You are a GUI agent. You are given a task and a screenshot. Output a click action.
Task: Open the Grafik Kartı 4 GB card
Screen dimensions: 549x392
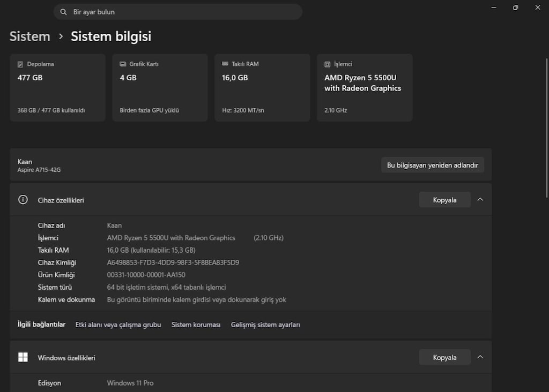tap(160, 87)
